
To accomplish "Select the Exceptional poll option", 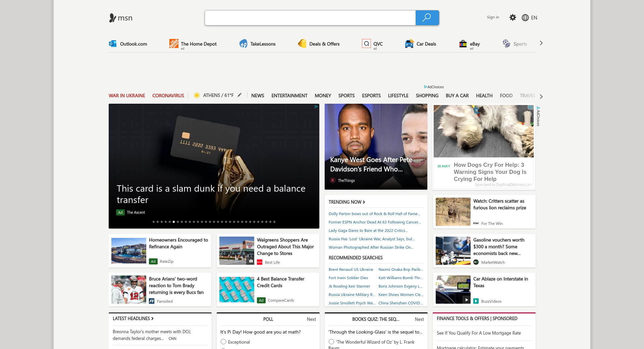I will 223,342.
